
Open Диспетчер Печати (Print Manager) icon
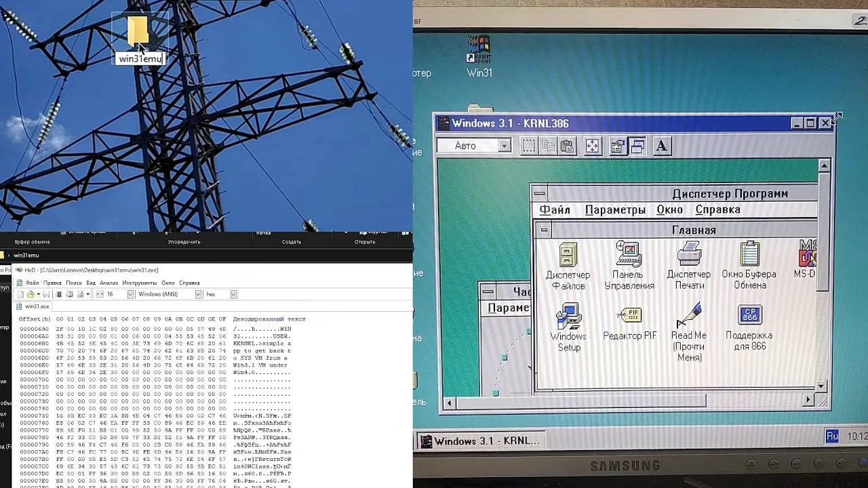(689, 266)
